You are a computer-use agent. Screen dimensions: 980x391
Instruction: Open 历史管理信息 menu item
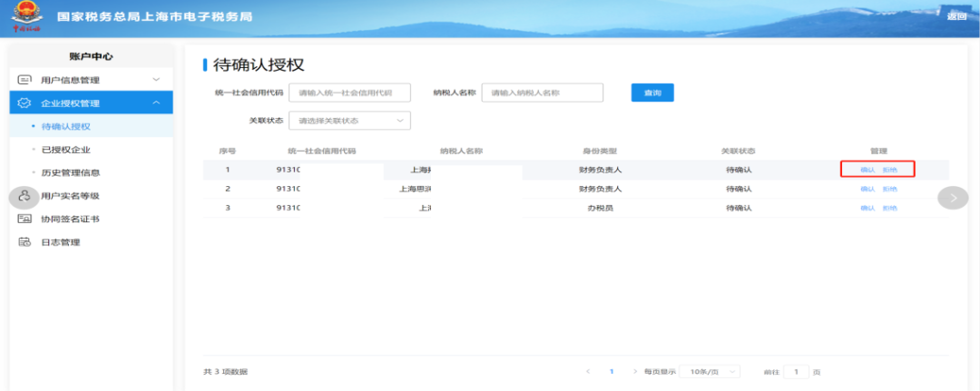tap(70, 173)
